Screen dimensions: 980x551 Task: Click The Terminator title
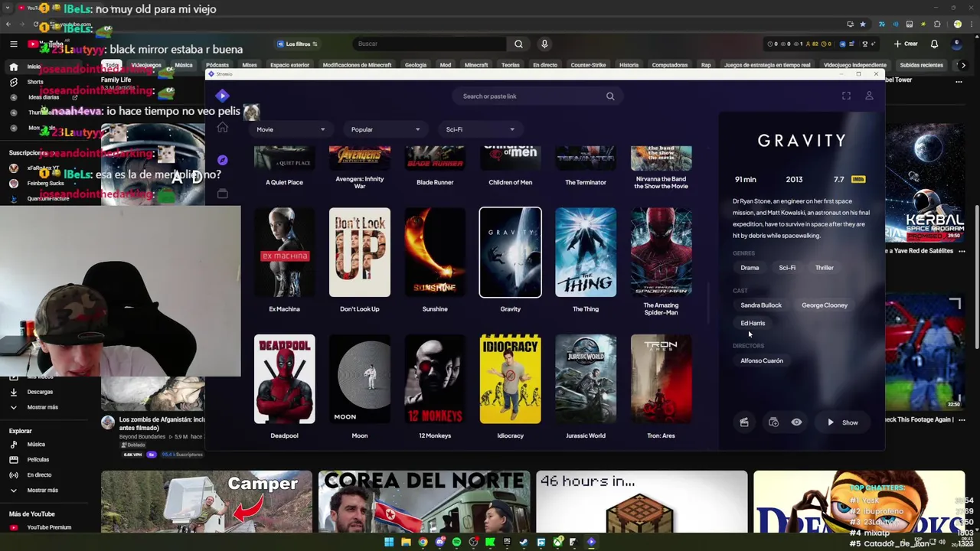coord(586,182)
